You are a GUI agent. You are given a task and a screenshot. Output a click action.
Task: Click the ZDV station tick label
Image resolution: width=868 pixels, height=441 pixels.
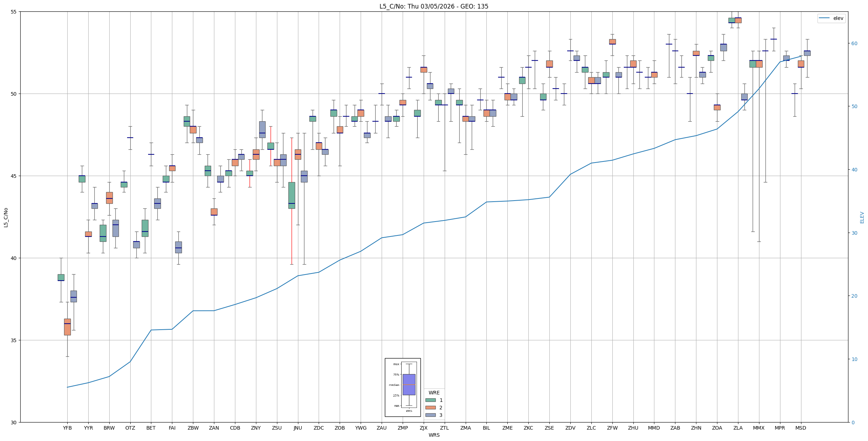[570, 428]
